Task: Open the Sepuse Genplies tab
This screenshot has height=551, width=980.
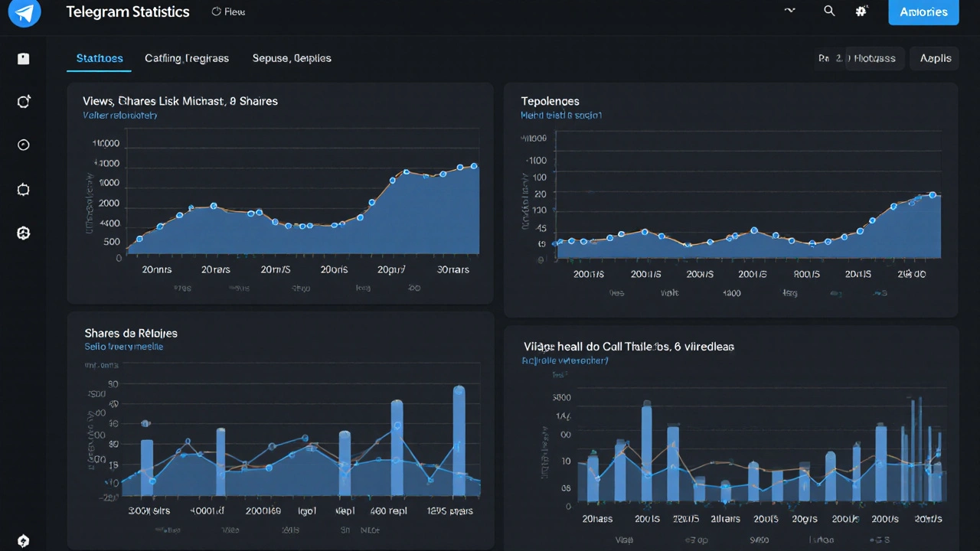Action: 292,58
